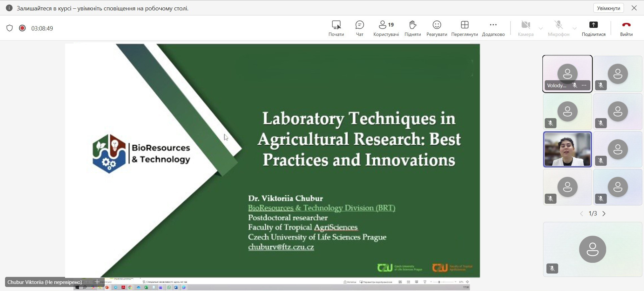Screen dimensions: 644x291
Task: Click the Start (Почати) icon
Action: pyautogui.click(x=336, y=28)
